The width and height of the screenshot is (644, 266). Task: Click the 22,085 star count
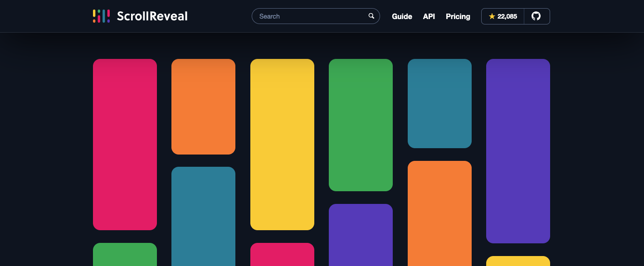point(507,16)
